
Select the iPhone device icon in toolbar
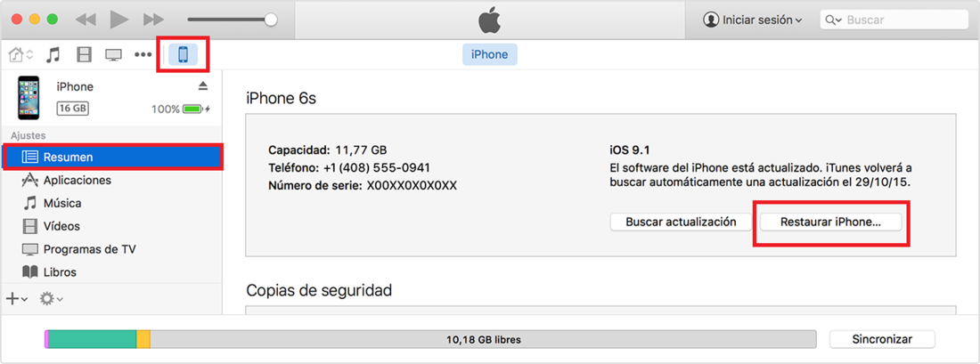(184, 55)
